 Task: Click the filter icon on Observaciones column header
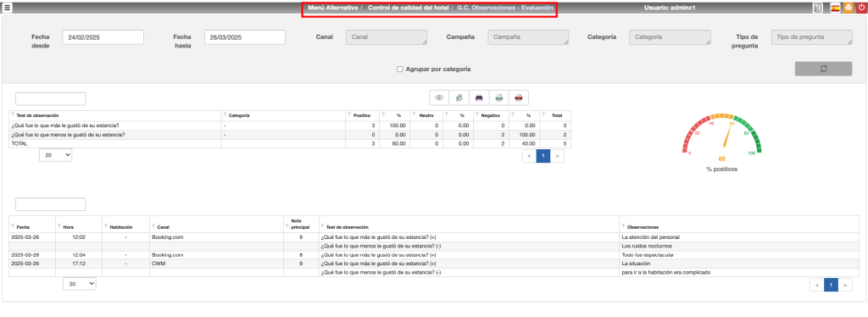(624, 225)
